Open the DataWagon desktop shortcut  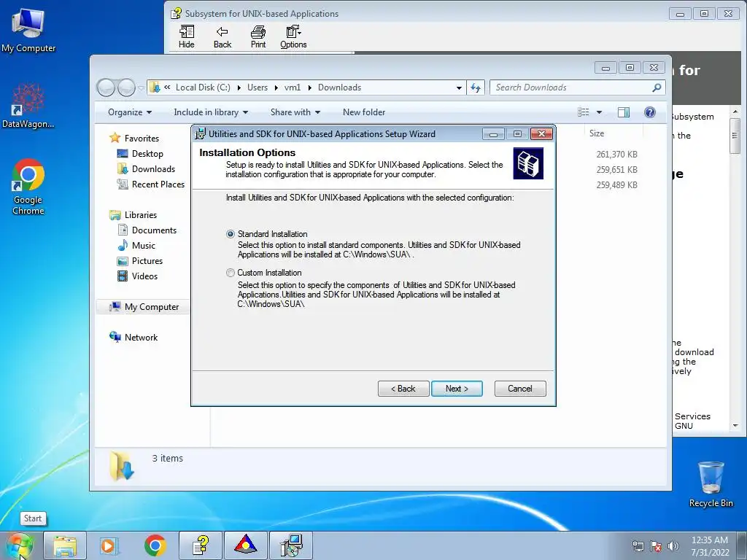coord(28,106)
